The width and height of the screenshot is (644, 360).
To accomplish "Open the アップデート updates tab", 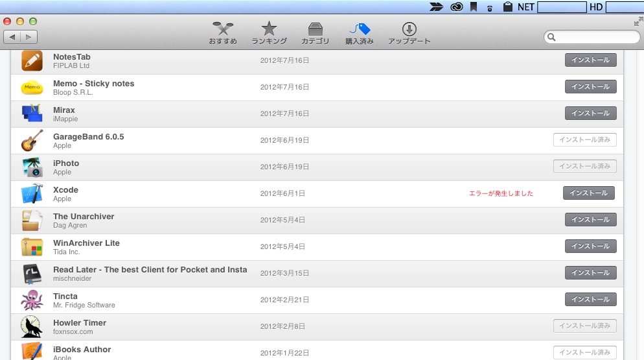I will click(409, 33).
